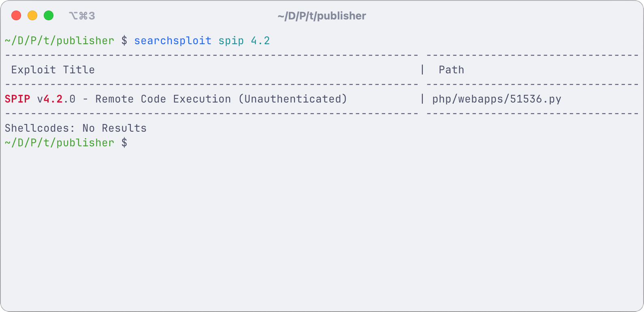Click the Remote Code Execution text
Image resolution: width=644 pixels, height=312 pixels.
(163, 99)
